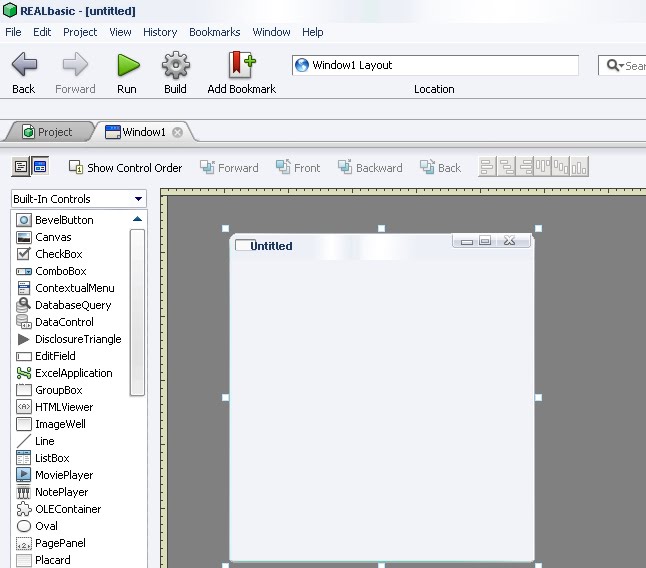Click the align right edges icon

(x=526, y=167)
